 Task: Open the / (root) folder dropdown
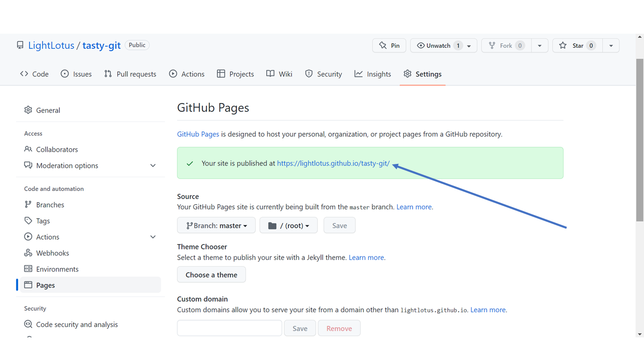tap(288, 225)
